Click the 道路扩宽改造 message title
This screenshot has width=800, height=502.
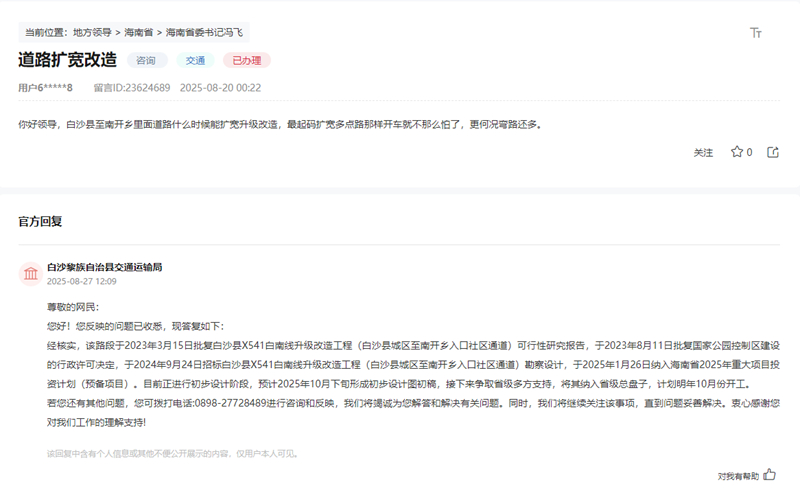[67, 60]
